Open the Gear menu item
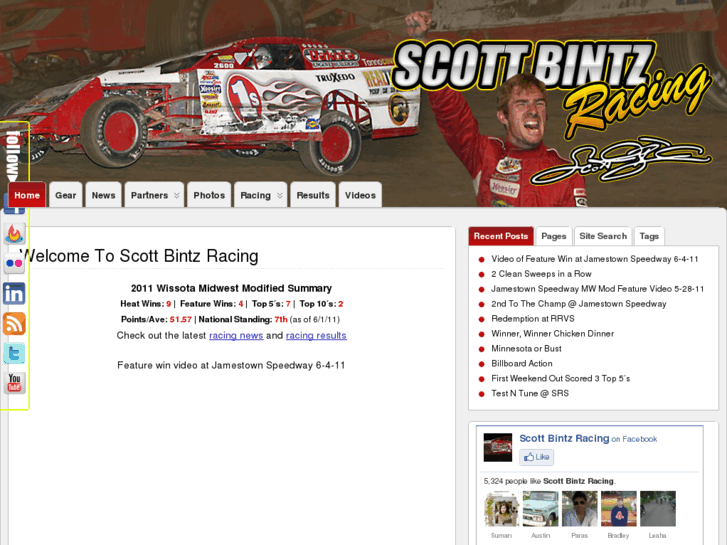 point(66,195)
